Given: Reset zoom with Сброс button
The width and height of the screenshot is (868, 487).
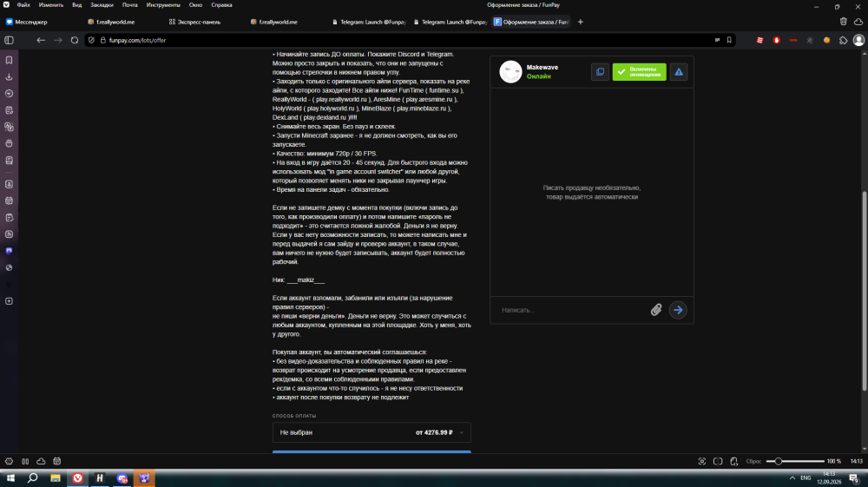Looking at the screenshot, I should click(753, 462).
